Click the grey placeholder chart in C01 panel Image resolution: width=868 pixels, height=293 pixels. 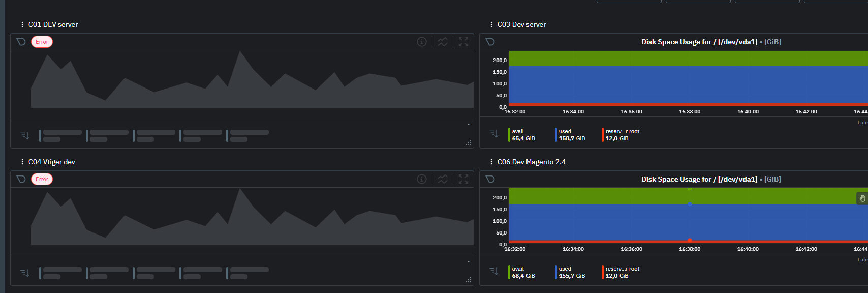[x=252, y=79]
